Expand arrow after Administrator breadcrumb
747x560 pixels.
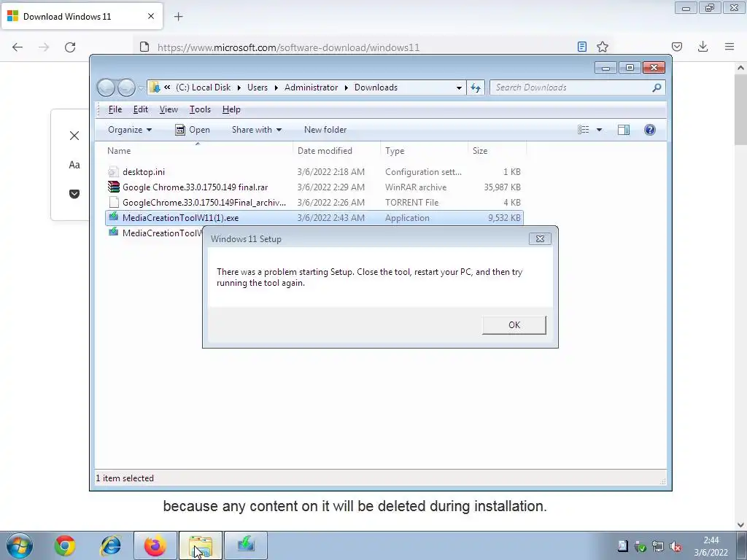[x=347, y=88]
